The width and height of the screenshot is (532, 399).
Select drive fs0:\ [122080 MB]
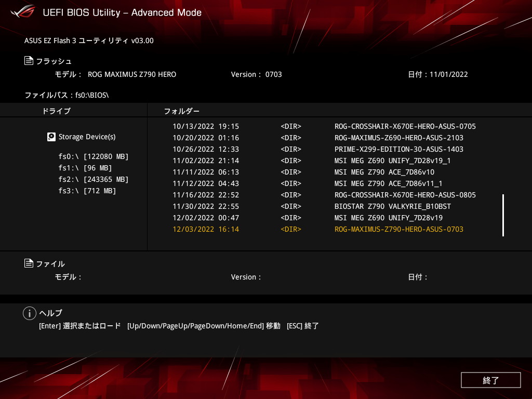click(94, 156)
